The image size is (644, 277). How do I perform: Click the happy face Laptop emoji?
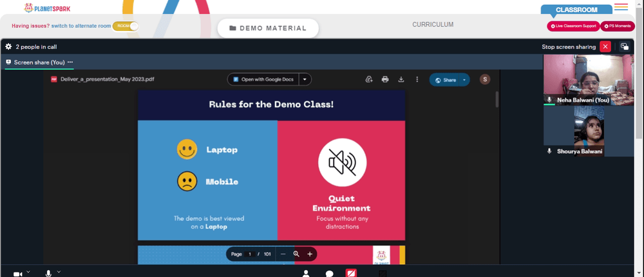point(187,149)
